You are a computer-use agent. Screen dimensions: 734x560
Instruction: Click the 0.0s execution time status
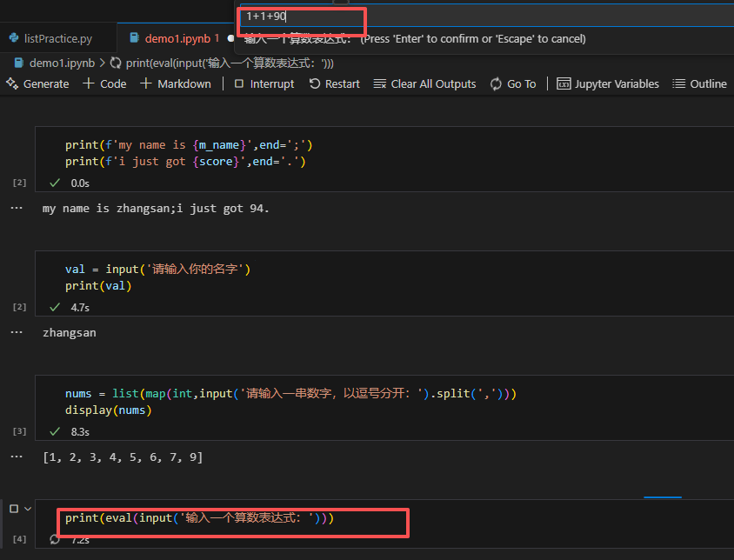click(80, 183)
